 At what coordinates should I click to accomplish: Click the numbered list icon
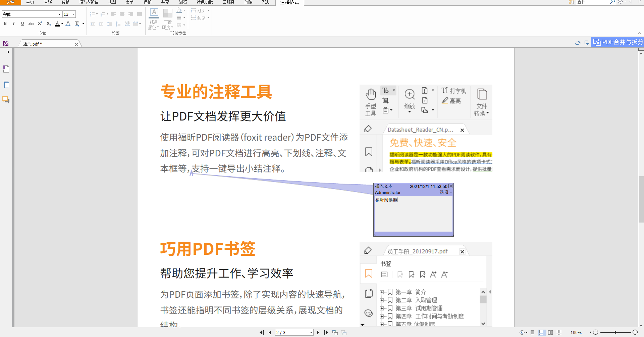103,14
